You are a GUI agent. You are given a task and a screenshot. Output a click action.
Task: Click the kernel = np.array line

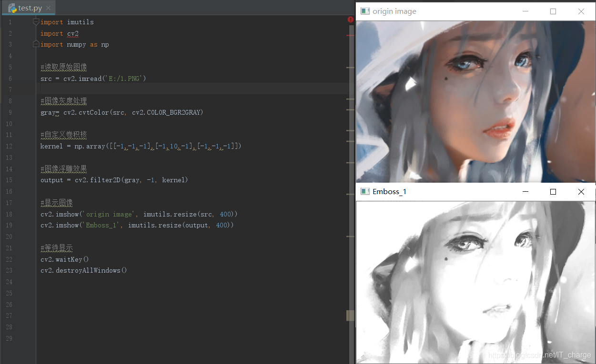(141, 146)
